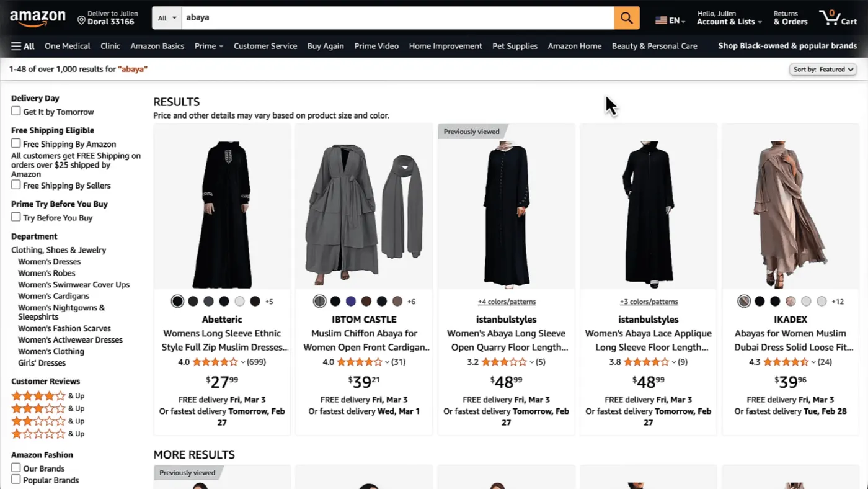The height and width of the screenshot is (489, 868).
Task: Click Shop Black-owned & popular brands
Action: click(x=787, y=46)
